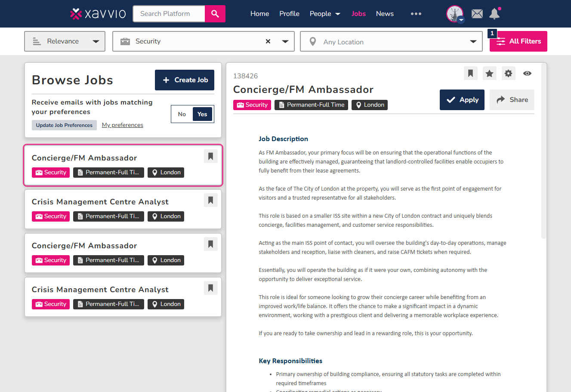
Task: Click the Search Platform field
Action: 169,14
